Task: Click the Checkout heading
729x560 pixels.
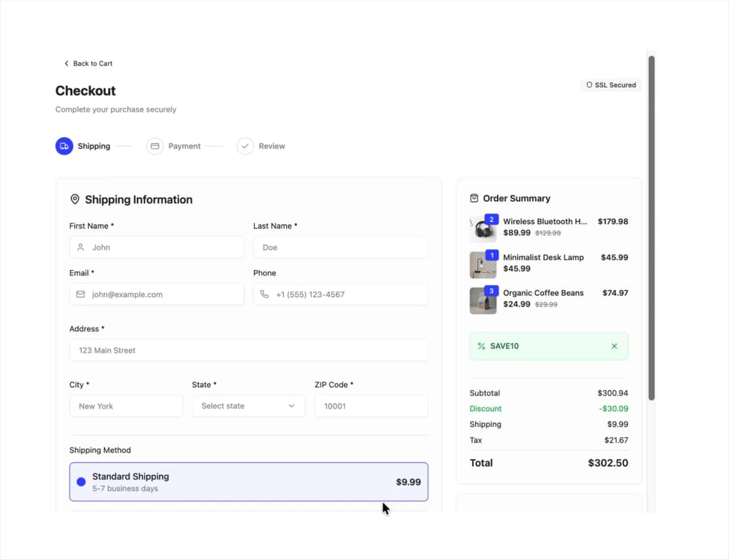Action: tap(86, 90)
